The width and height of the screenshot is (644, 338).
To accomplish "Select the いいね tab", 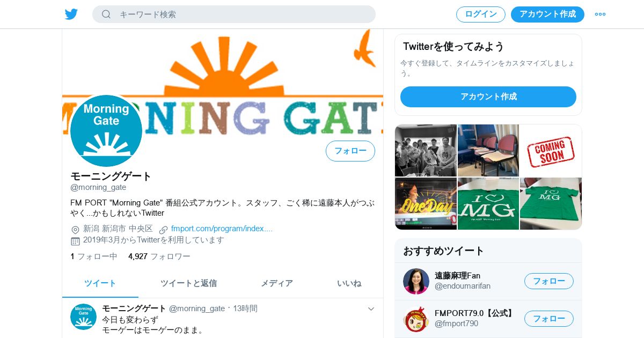I will point(349,283).
